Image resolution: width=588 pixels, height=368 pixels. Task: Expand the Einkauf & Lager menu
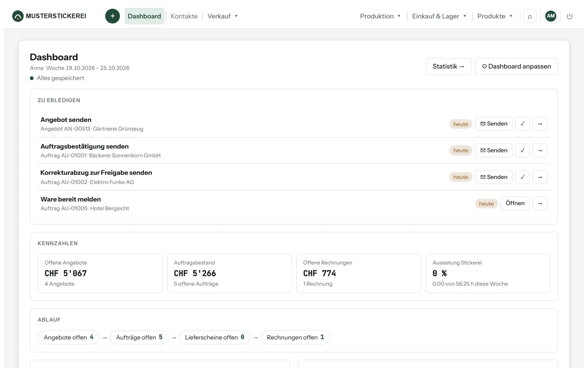click(439, 16)
